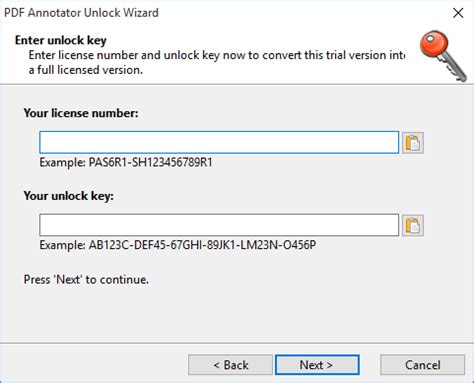The image size is (474, 383).
Task: Paste clipboard into unlock key field
Action: pyautogui.click(x=413, y=226)
